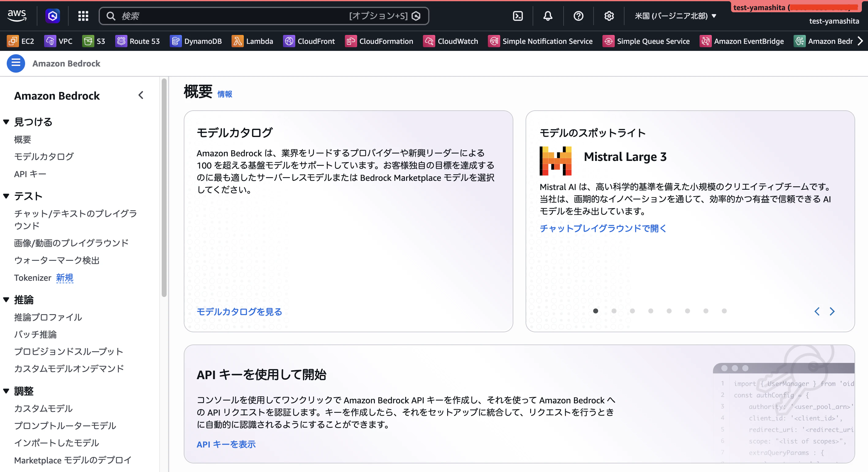Collapse the 見つける section
Viewport: 868px width, 472px height.
[6, 122]
